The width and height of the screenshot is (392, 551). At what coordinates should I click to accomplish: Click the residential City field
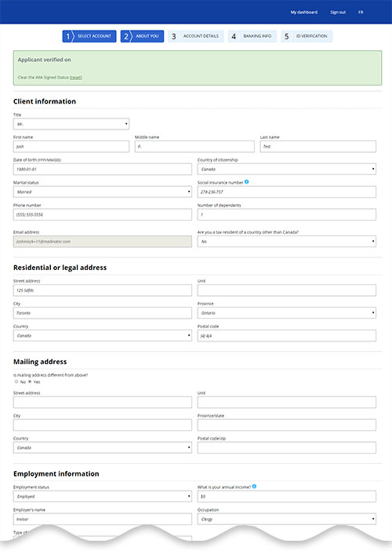point(103,312)
